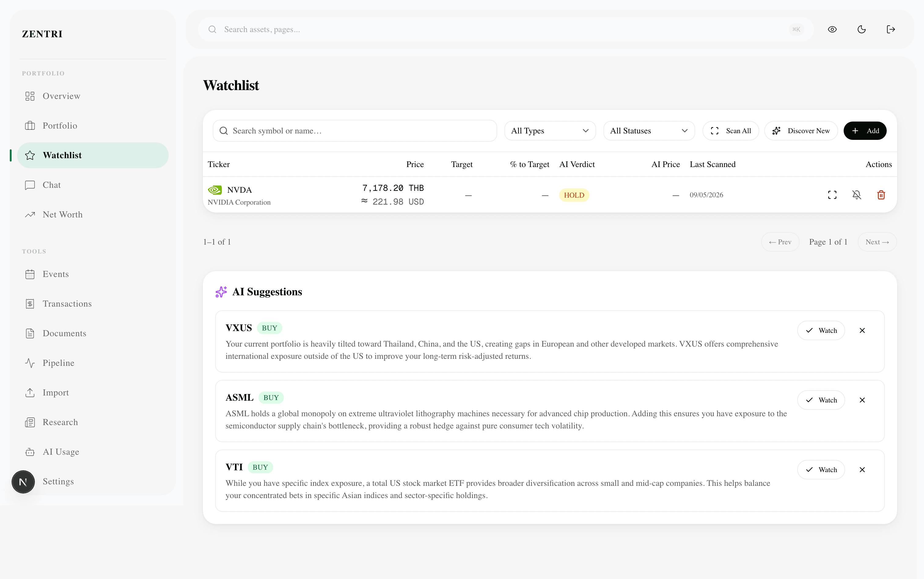This screenshot has height=579, width=924.
Task: Switch to dark mode moon icon
Action: click(862, 30)
